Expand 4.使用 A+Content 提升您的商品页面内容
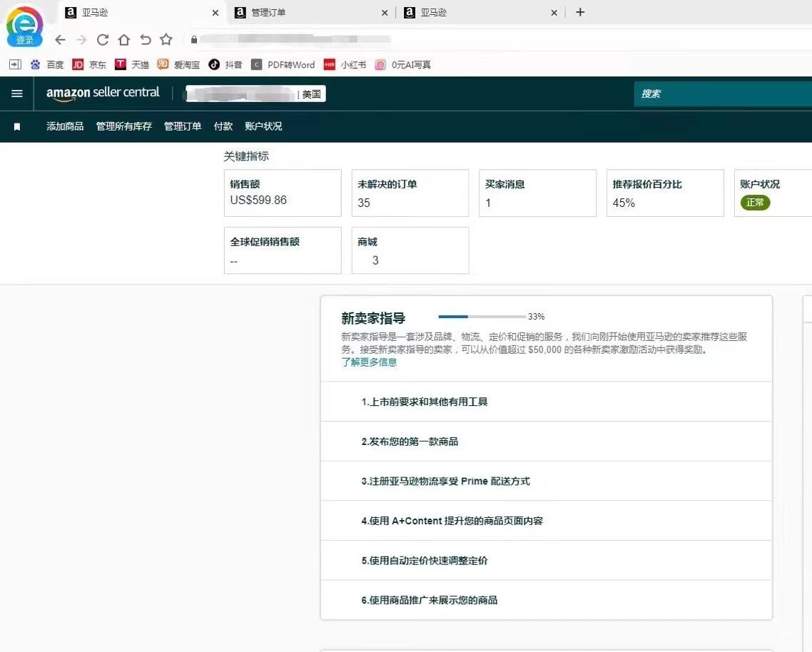The image size is (812, 652). (x=547, y=521)
